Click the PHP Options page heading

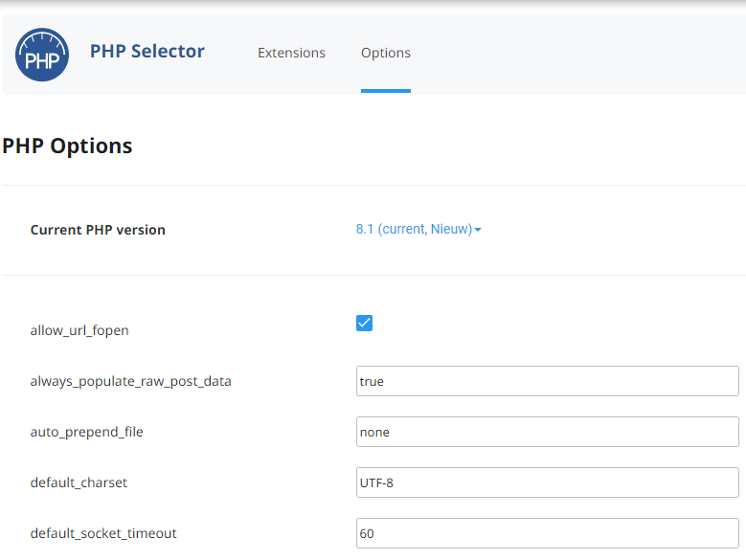[67, 146]
